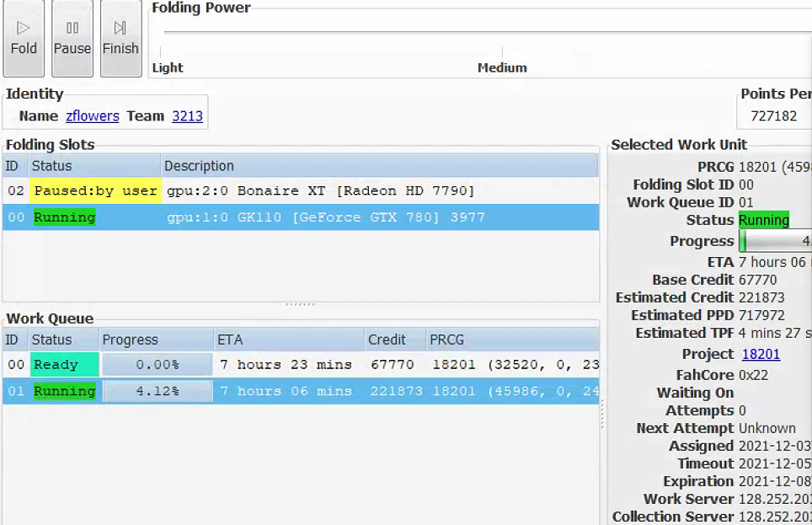
Task: Click the Fold button
Action: click(24, 39)
